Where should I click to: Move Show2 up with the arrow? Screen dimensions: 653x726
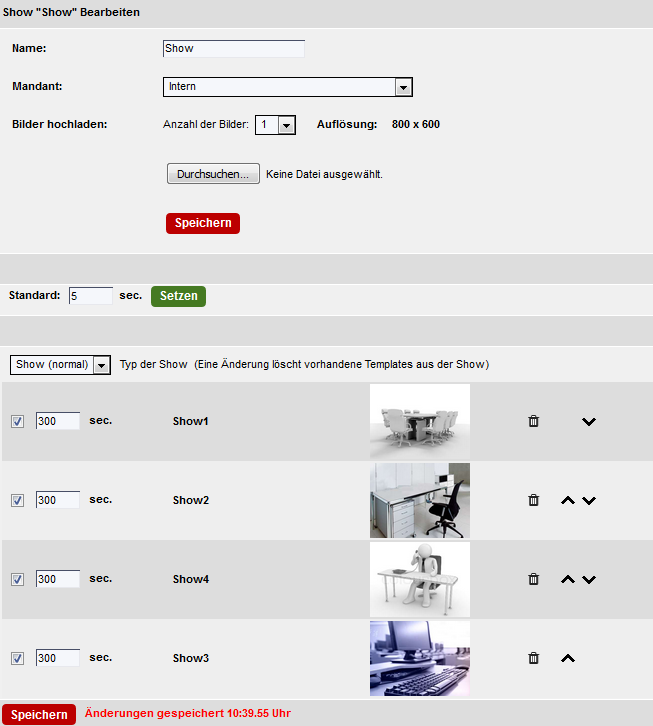pos(568,500)
